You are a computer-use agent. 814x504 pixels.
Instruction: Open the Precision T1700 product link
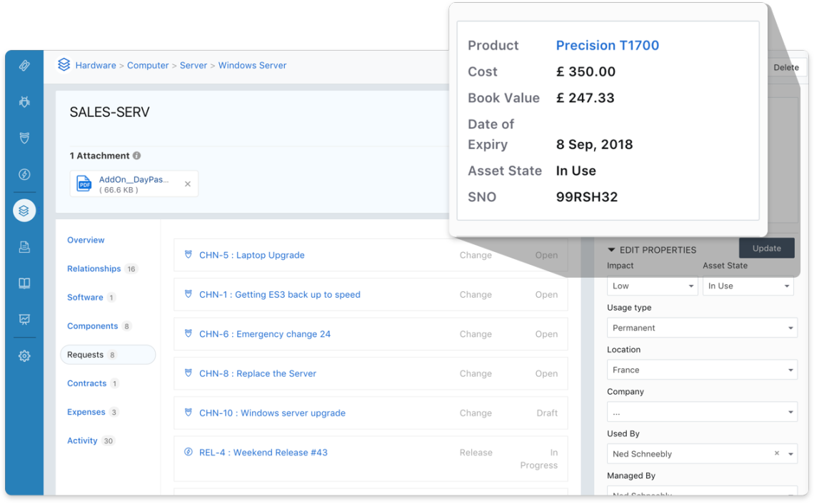[607, 46]
